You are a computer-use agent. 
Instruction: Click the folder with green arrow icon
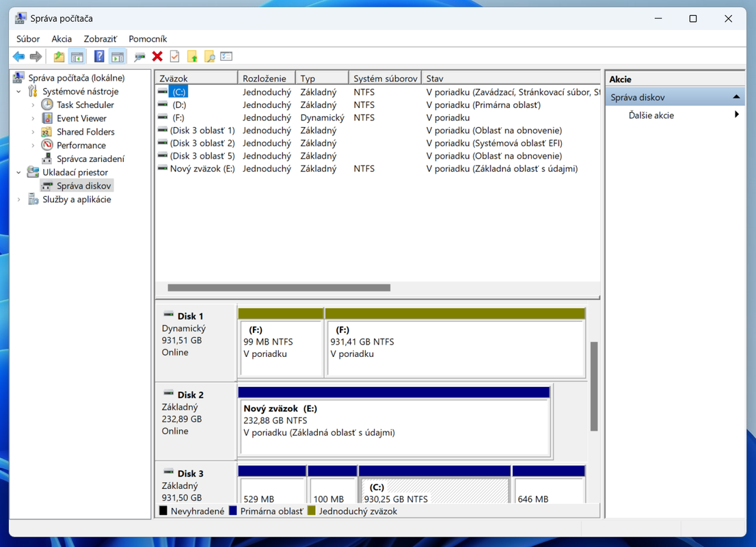click(x=192, y=57)
